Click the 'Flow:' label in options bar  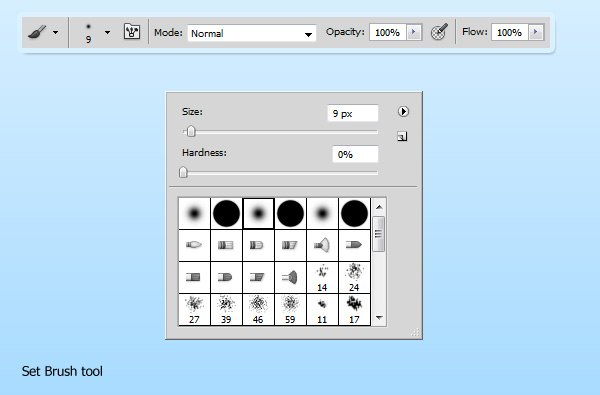tap(475, 31)
